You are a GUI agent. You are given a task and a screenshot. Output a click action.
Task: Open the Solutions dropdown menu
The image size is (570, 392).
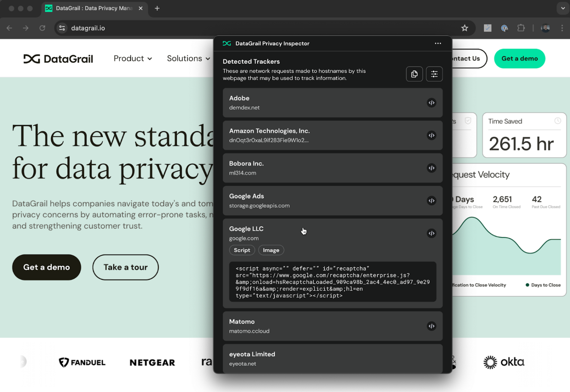[x=188, y=58]
